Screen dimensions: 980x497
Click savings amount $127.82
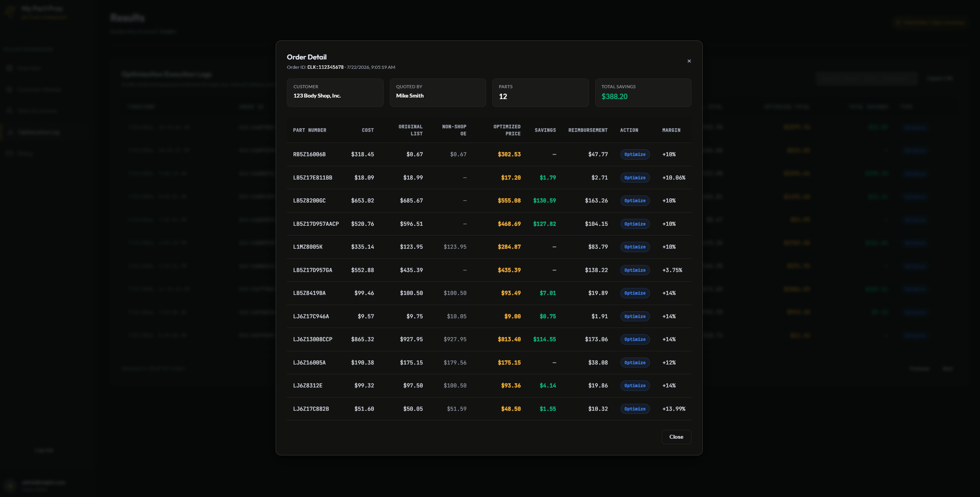[544, 224]
